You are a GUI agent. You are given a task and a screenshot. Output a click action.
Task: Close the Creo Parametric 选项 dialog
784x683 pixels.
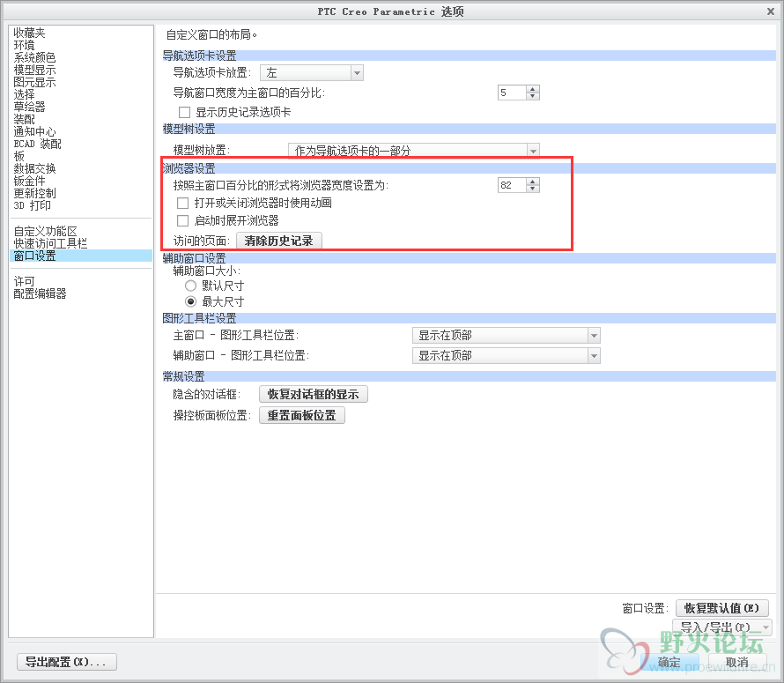771,11
